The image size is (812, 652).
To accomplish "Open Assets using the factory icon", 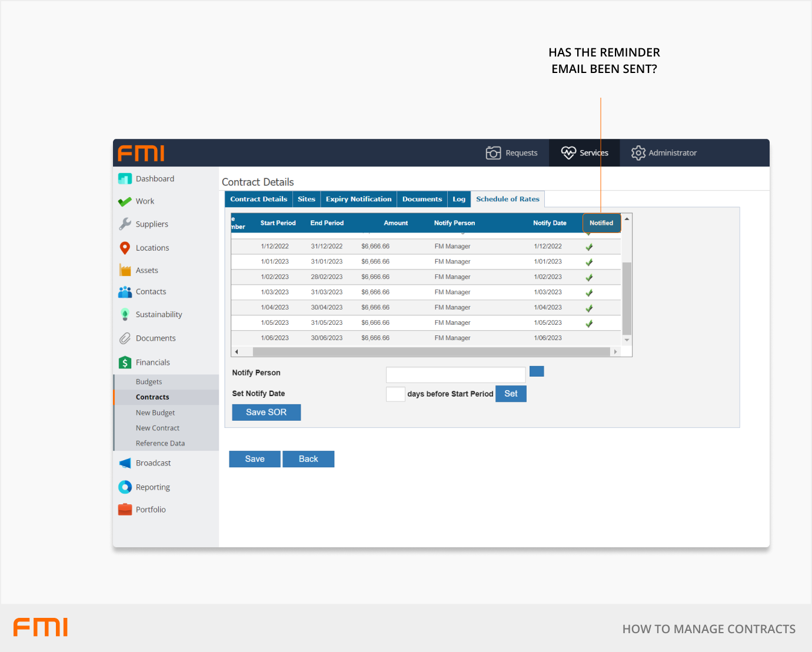I will pyautogui.click(x=125, y=271).
